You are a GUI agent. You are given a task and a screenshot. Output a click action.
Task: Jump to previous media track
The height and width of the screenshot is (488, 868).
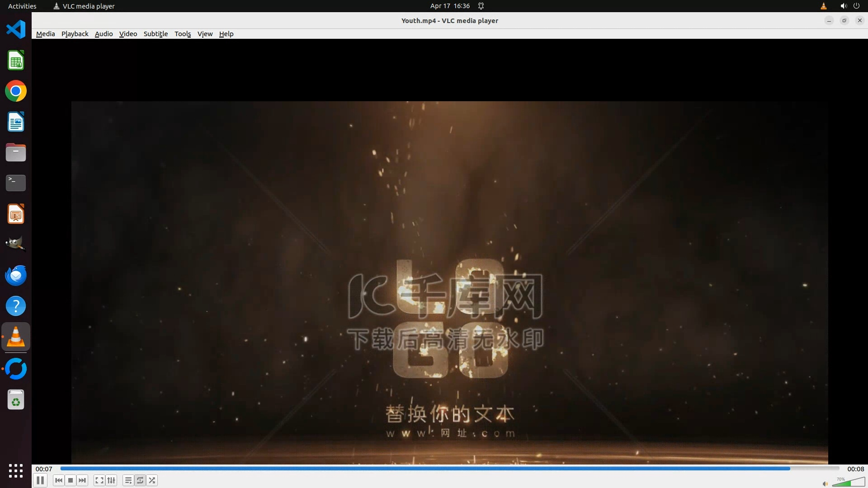[x=58, y=480]
